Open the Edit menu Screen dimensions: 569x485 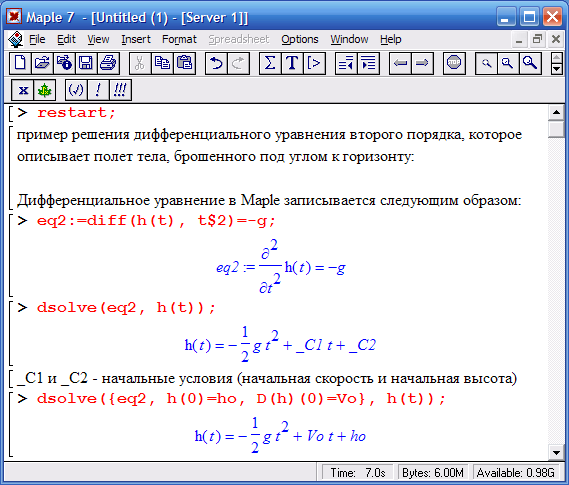(66, 39)
